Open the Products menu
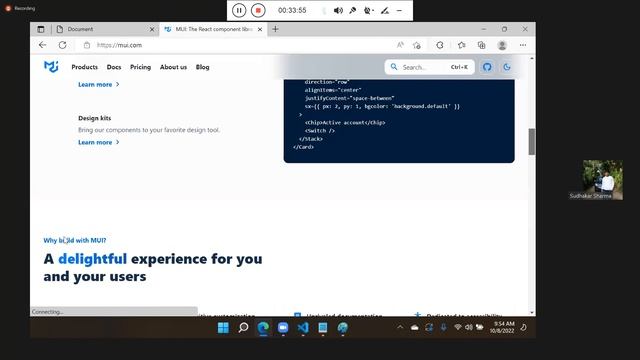Viewport: 640px width, 360px height. (x=84, y=67)
